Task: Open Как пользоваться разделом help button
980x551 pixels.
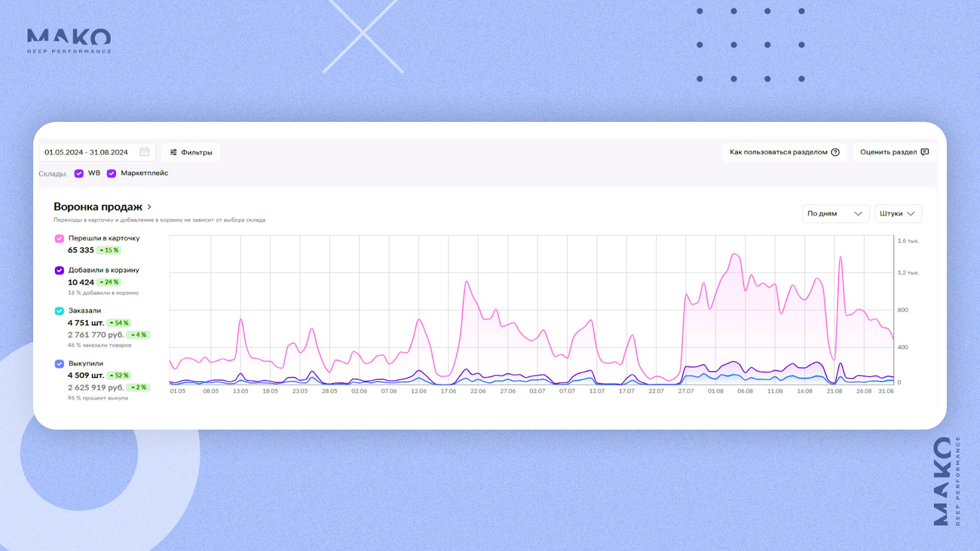Action: click(784, 152)
